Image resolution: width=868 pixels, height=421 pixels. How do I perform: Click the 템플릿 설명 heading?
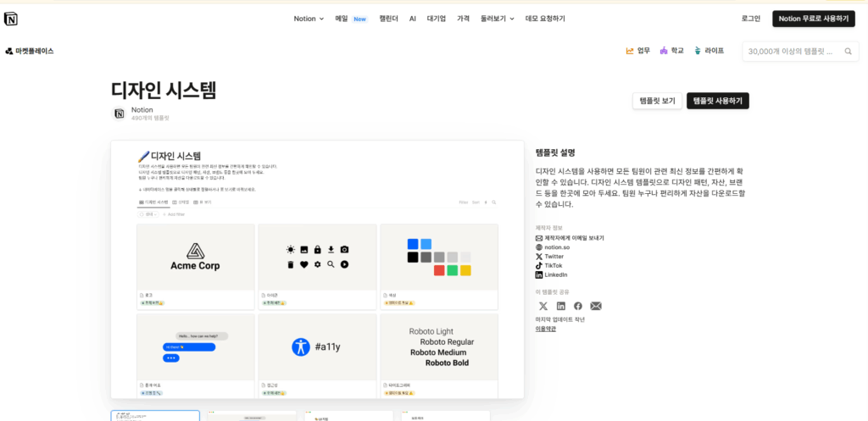pos(555,152)
